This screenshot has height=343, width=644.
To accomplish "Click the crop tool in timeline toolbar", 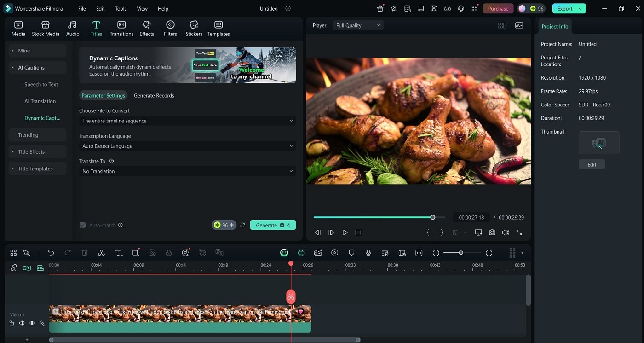I will click(x=135, y=253).
